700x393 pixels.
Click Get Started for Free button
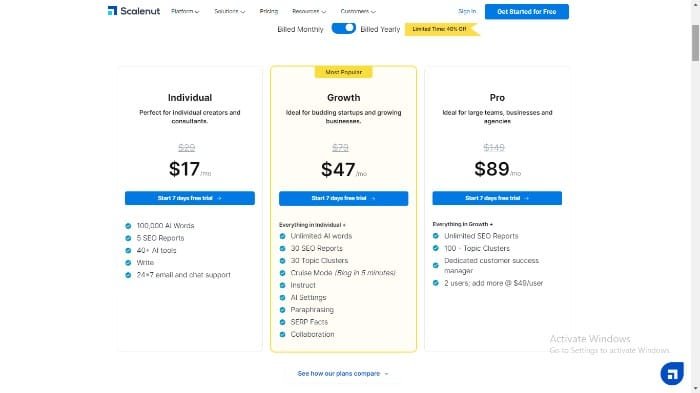click(x=527, y=12)
